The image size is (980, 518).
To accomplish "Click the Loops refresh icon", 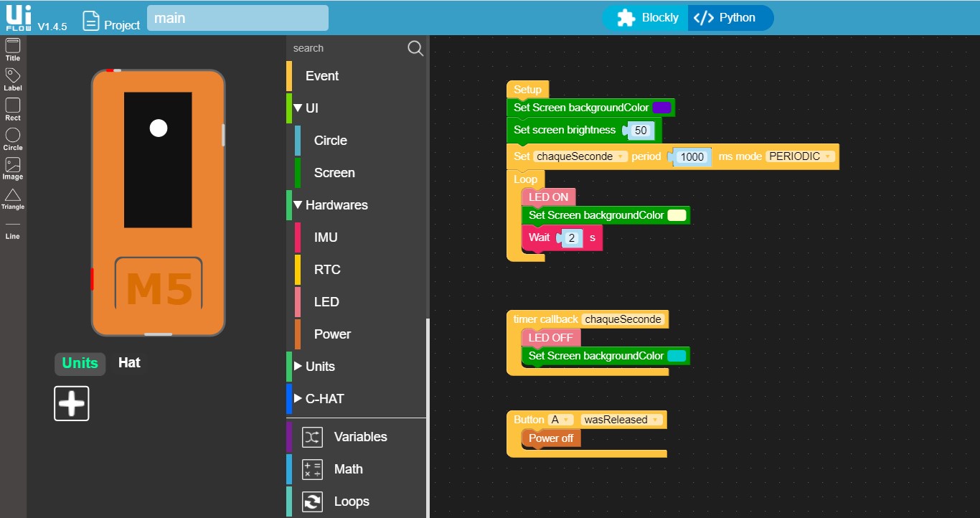I will [x=312, y=501].
